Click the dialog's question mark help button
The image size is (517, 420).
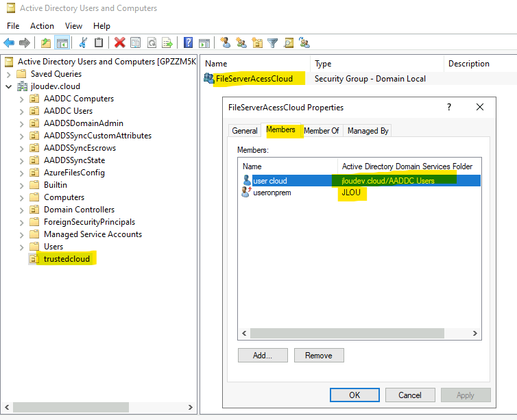[x=448, y=107]
